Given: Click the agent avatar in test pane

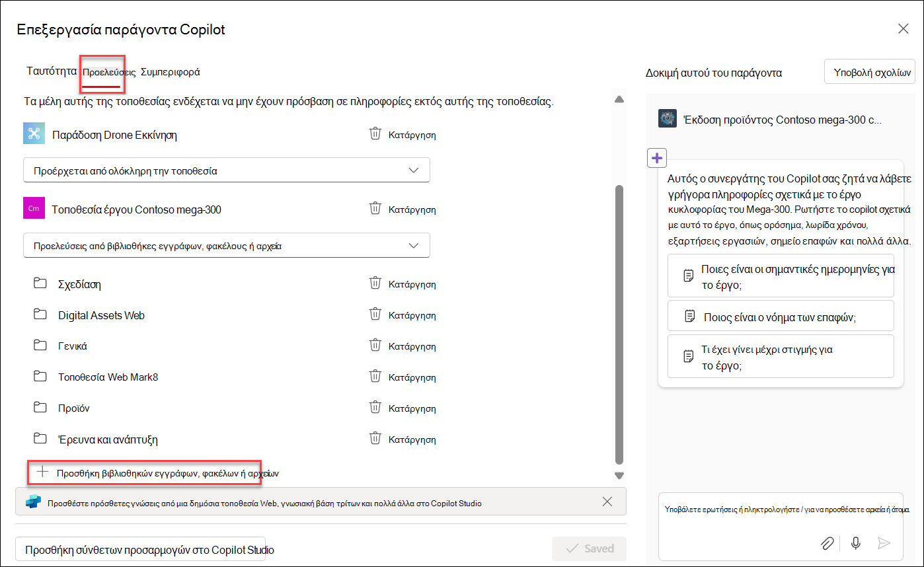Looking at the screenshot, I should click(668, 119).
